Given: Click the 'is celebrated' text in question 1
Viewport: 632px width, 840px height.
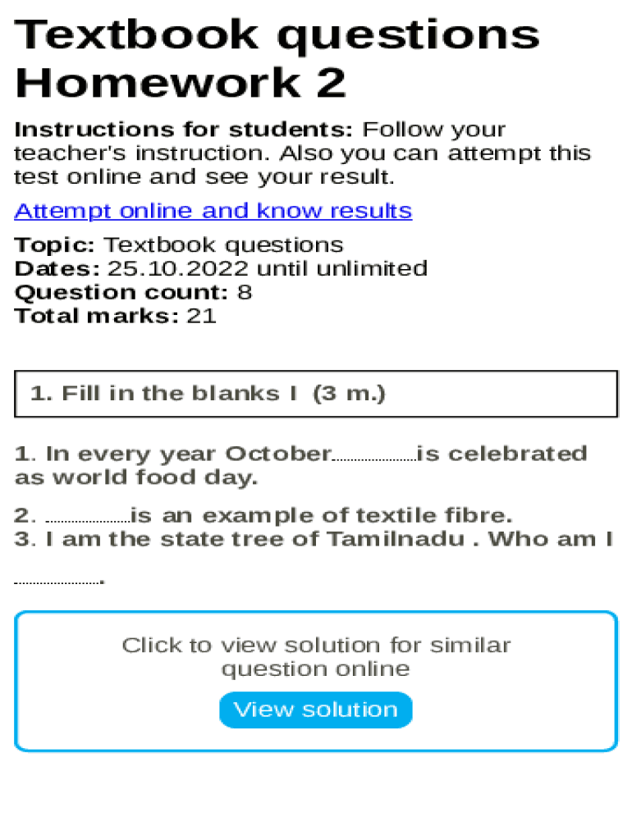Looking at the screenshot, I should [502, 454].
